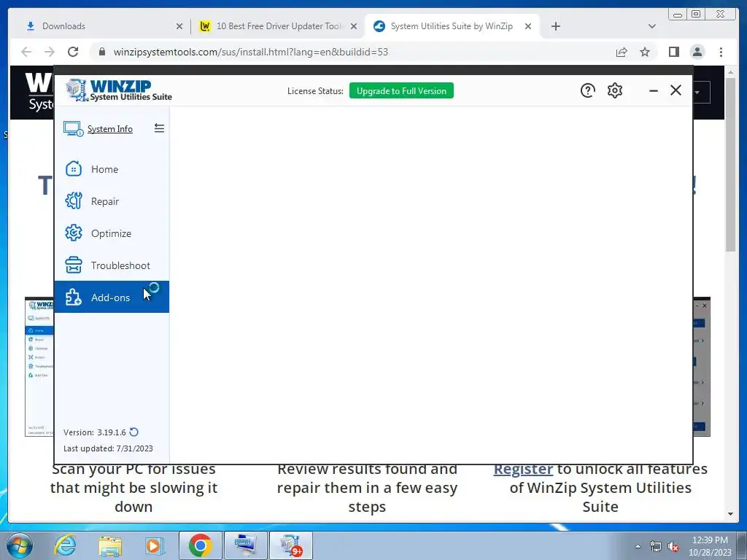This screenshot has height=560, width=747.
Task: Click Last updated 7/31/2023 text
Action: click(108, 448)
